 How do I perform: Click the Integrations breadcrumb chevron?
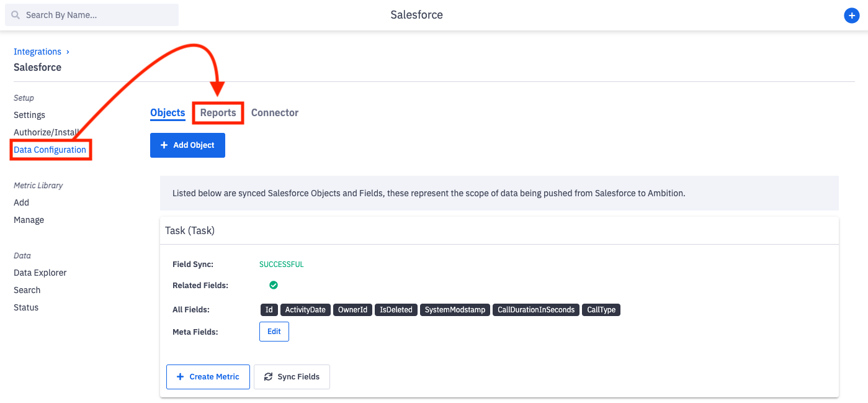tap(68, 52)
